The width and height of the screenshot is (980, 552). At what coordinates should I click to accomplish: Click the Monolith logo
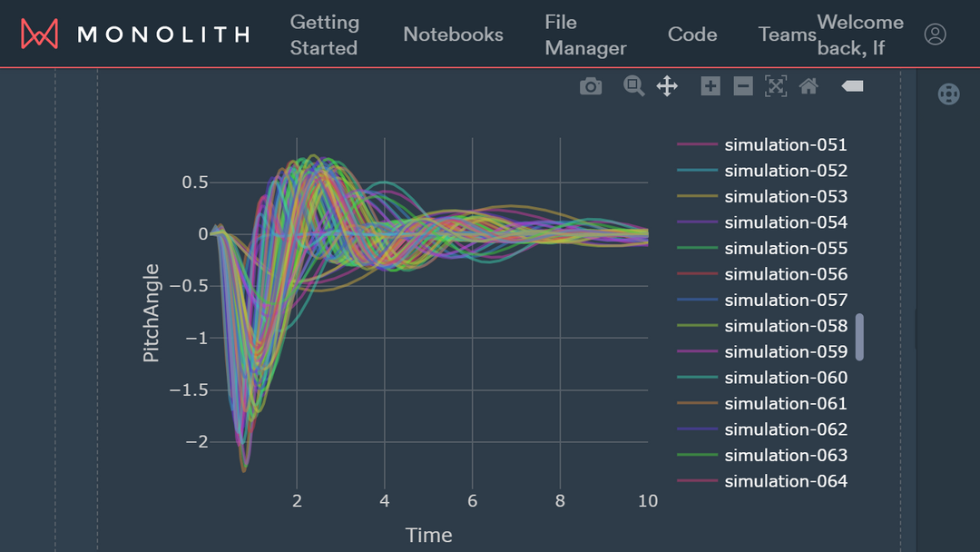(134, 34)
